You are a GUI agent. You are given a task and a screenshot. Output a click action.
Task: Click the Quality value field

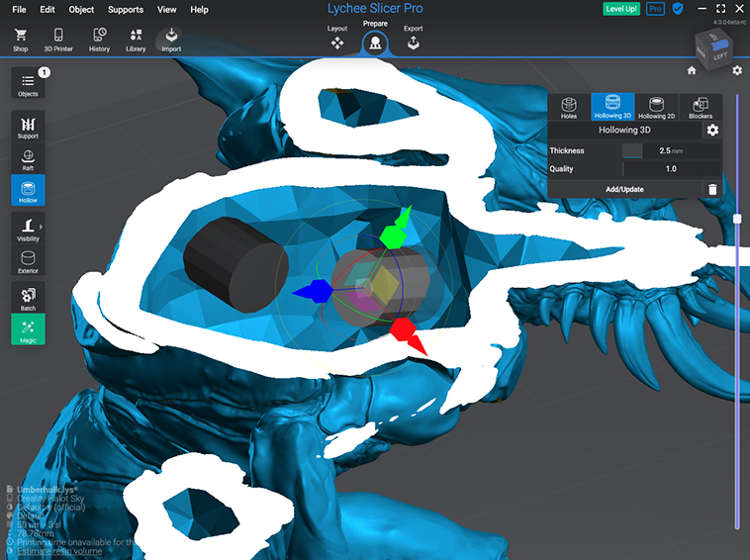click(x=671, y=169)
